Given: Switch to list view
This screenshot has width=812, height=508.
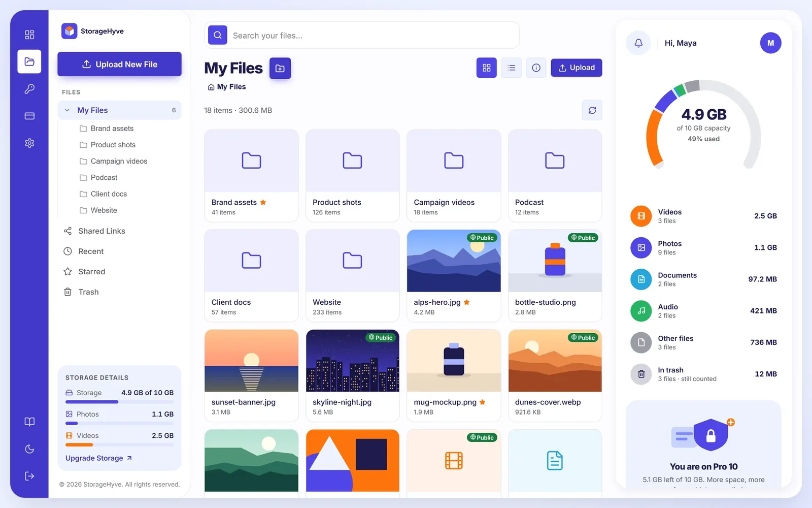Looking at the screenshot, I should [511, 68].
